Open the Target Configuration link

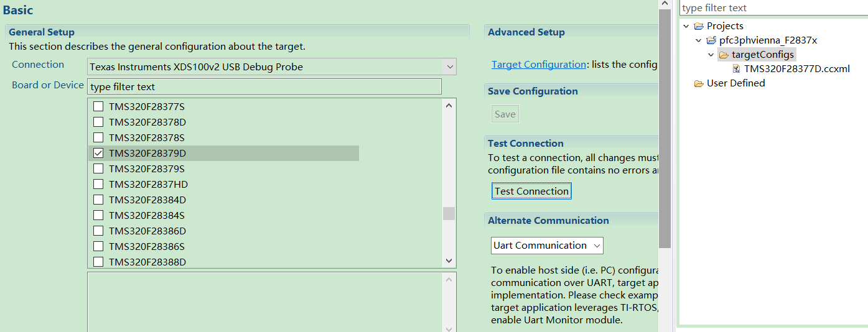click(538, 65)
